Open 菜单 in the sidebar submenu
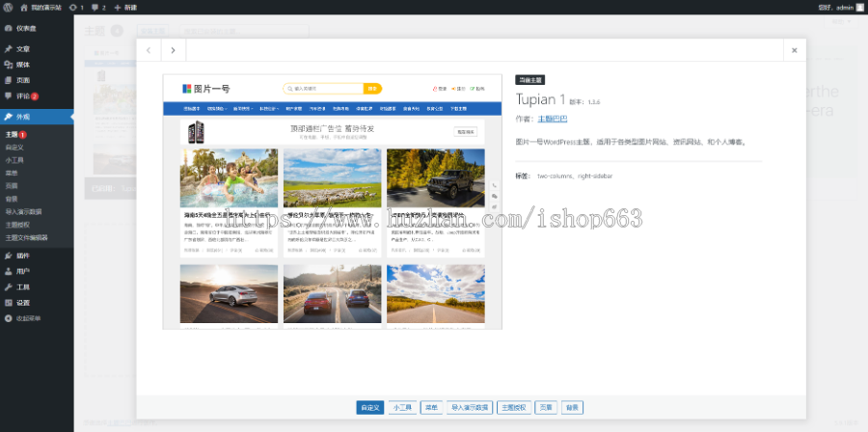Viewport: 868px width, 432px height. (12, 173)
